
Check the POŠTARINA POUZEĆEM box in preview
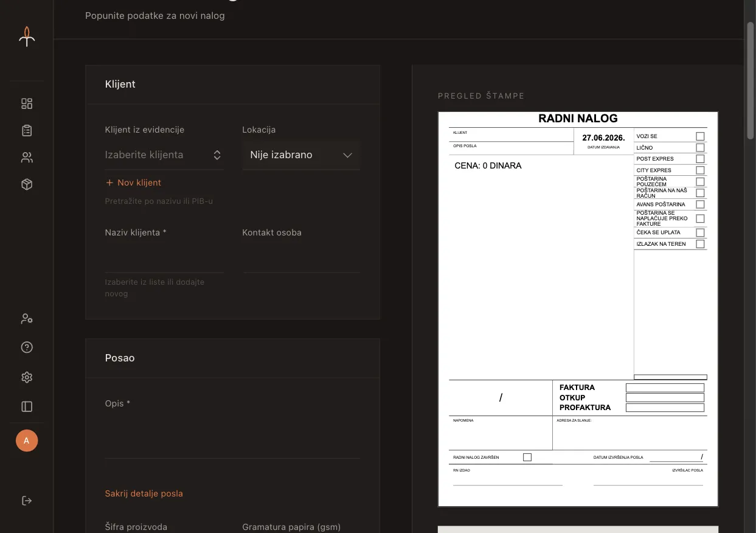coord(700,181)
